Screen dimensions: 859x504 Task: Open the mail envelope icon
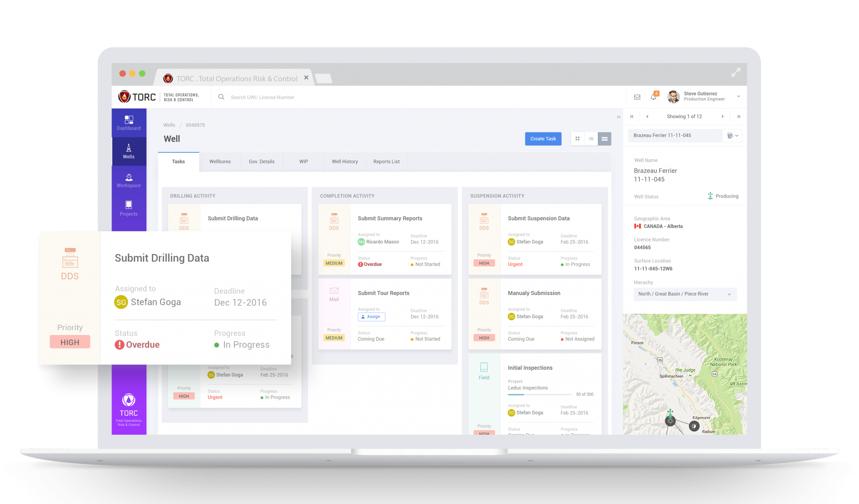point(637,96)
